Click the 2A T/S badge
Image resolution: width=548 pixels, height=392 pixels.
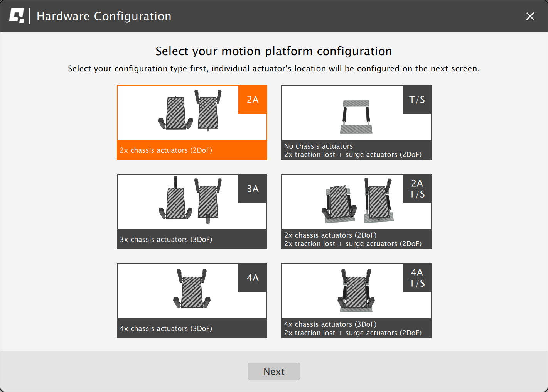(417, 189)
